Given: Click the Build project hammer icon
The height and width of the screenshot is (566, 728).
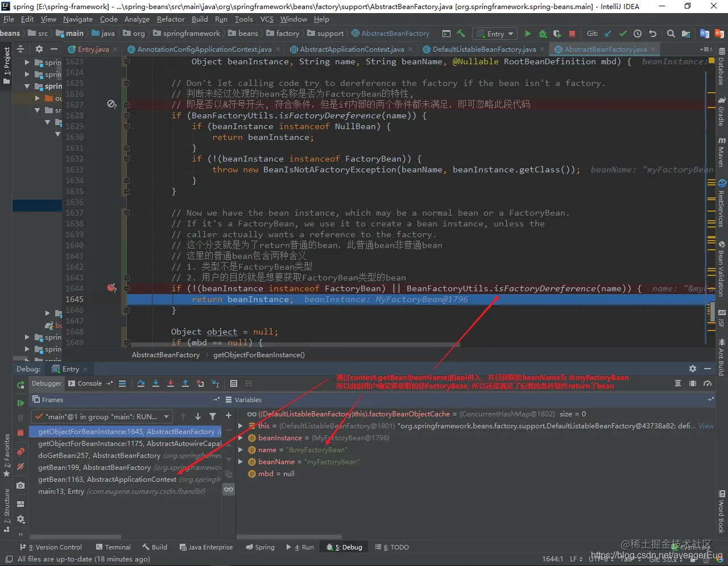Looking at the screenshot, I should pos(461,34).
